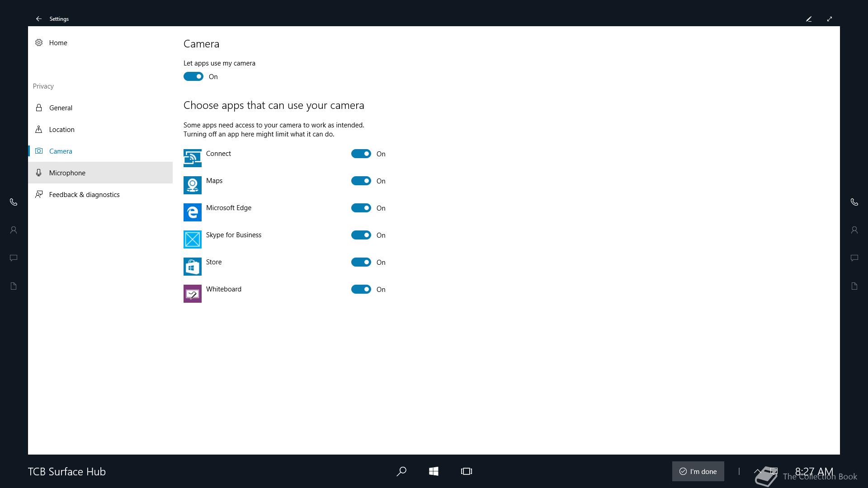Screen dimensions: 868x488
Task: Open the Windows Start button
Action: tap(434, 471)
